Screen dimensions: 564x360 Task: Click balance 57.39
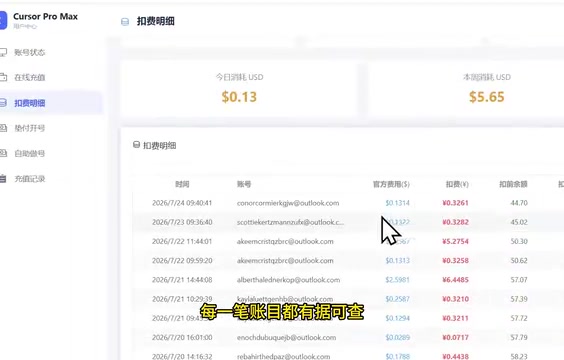click(519, 299)
